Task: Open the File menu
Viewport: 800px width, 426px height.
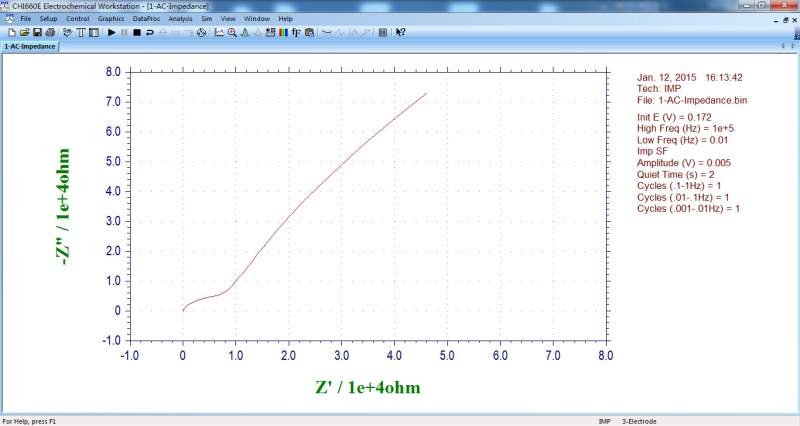Action: pyautogui.click(x=26, y=19)
